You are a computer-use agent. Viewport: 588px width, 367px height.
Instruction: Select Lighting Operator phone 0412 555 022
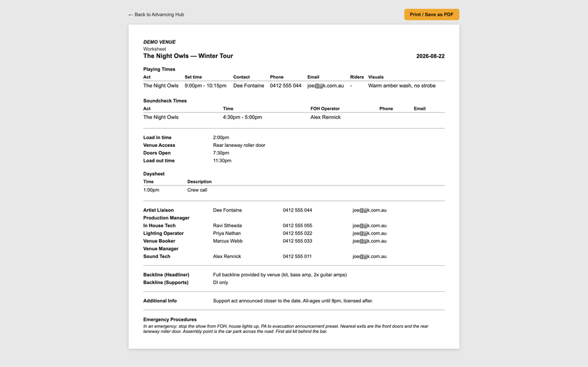297,233
